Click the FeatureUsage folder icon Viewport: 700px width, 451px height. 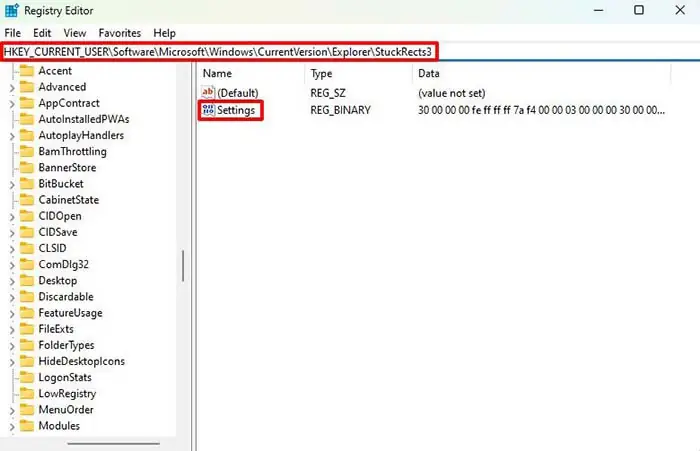click(x=27, y=313)
